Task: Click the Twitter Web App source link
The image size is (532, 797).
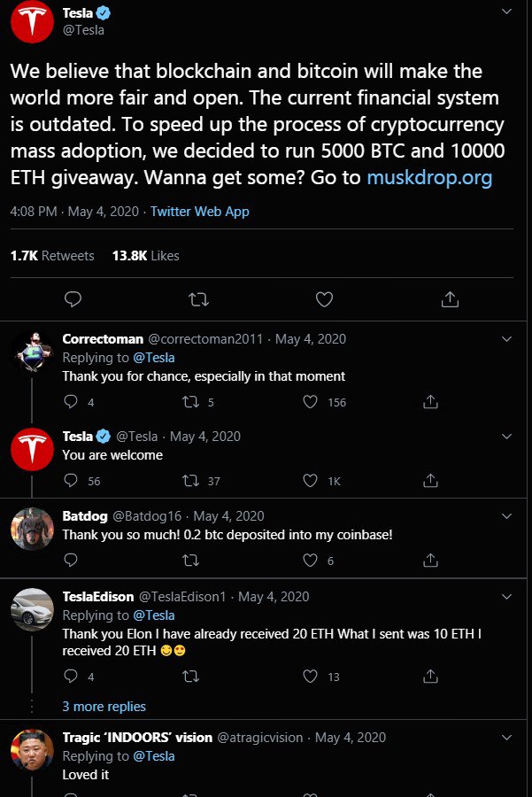Action: coord(200,212)
